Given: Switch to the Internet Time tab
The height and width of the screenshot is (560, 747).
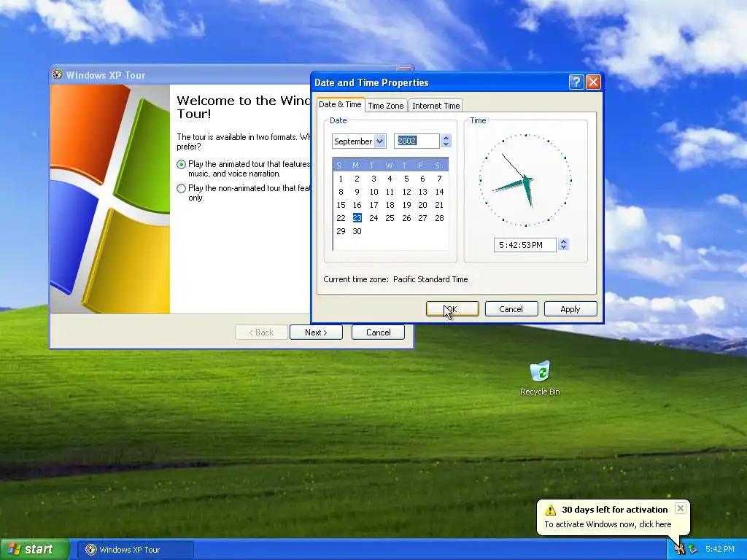Looking at the screenshot, I should 436,106.
